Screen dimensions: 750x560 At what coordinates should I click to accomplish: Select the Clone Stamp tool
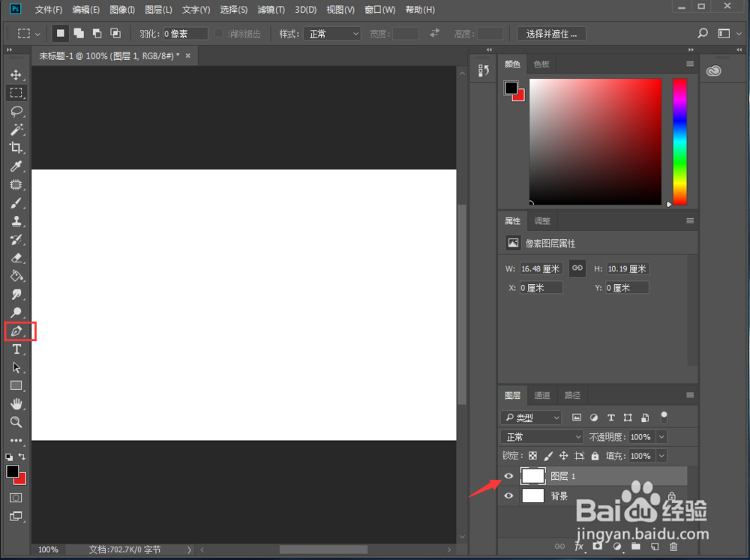click(16, 221)
